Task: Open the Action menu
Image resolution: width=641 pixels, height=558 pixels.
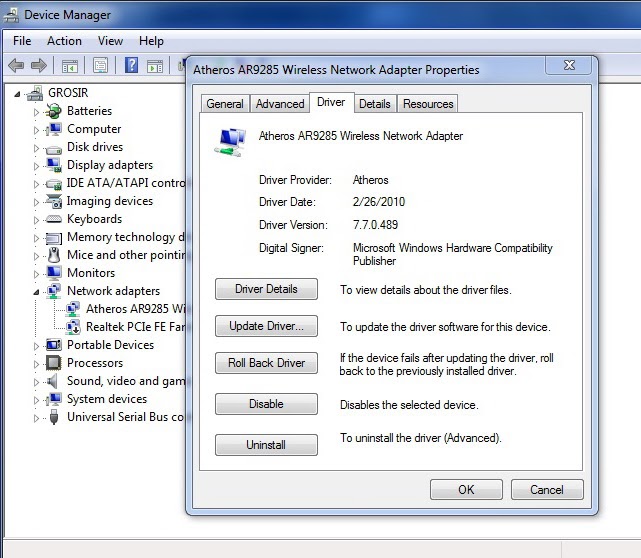Action: click(64, 41)
